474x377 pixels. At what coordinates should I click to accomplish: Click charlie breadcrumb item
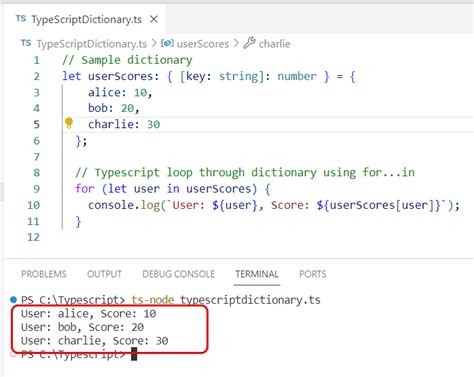pos(274,44)
